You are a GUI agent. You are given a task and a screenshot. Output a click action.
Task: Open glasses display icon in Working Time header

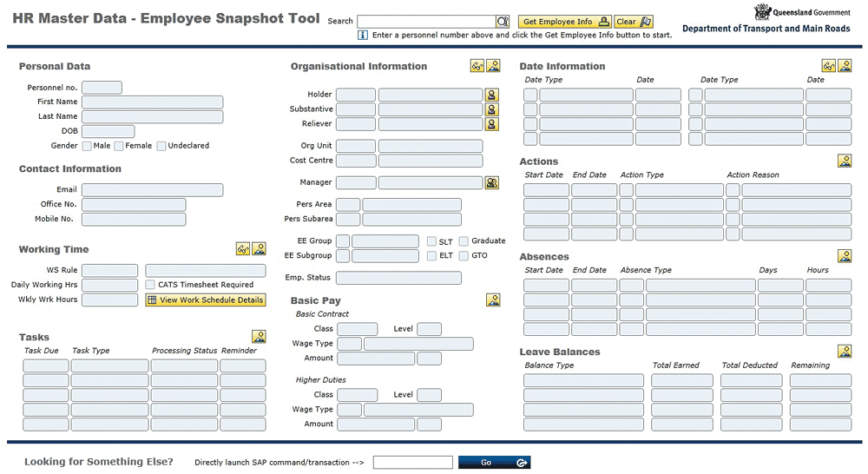pos(243,248)
